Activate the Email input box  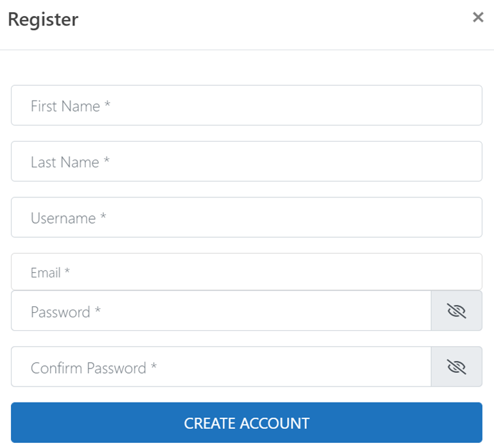coord(247,272)
